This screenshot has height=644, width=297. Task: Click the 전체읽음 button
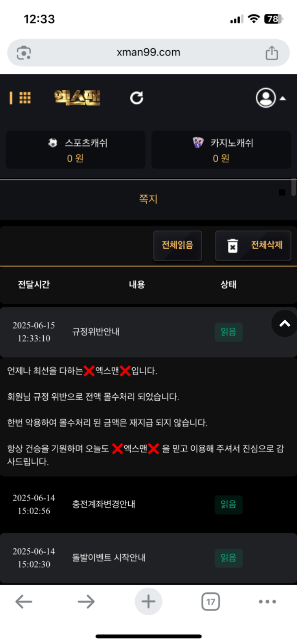(178, 245)
